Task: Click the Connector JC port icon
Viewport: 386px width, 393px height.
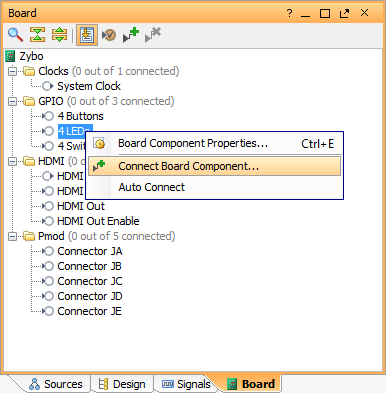Action: tap(48, 281)
